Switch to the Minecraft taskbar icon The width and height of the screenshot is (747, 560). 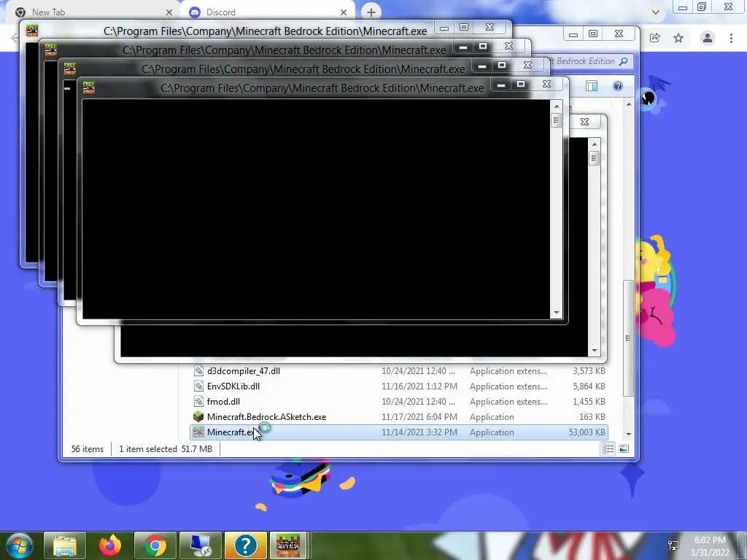click(x=288, y=545)
